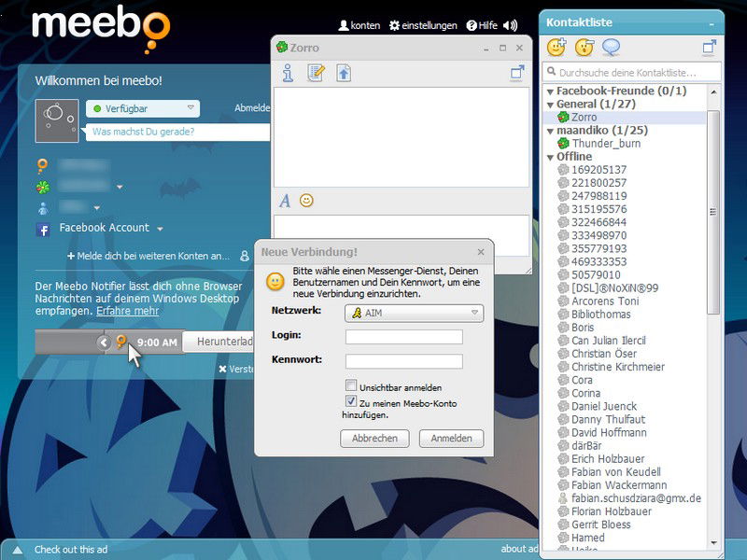This screenshot has width=747, height=560.
Task: Open text formatting A icon in chat
Action: (285, 201)
